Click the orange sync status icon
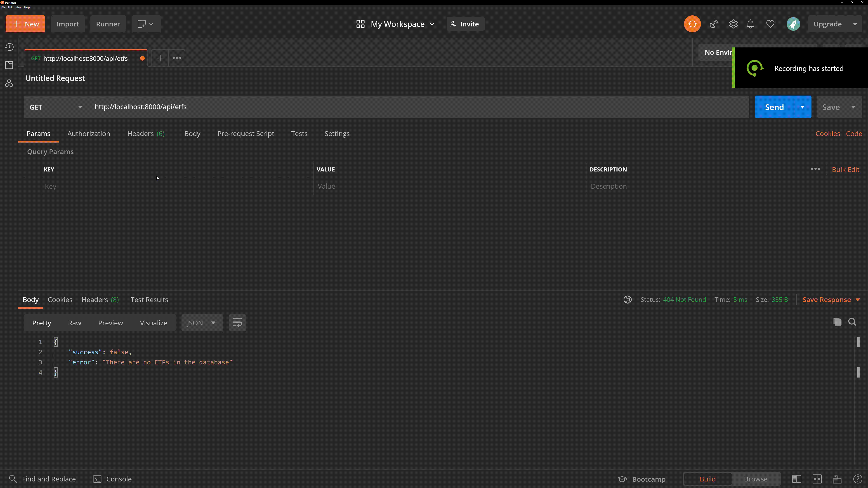 692,24
